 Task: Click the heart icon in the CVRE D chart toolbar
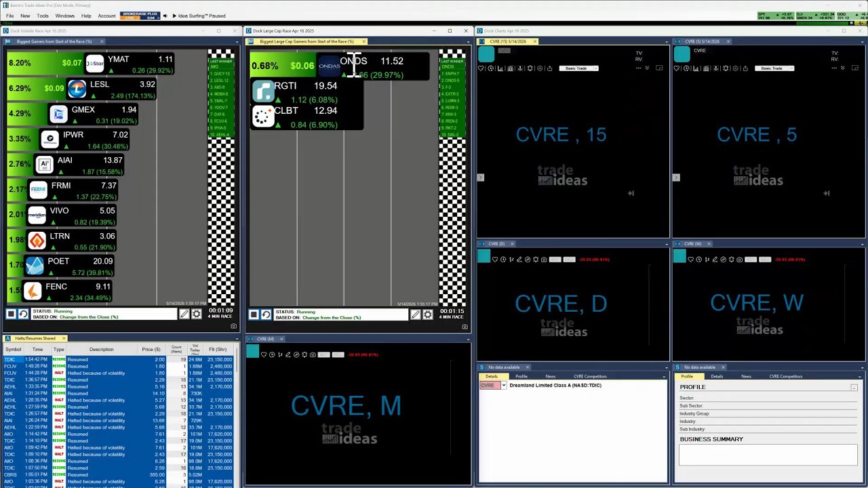click(x=495, y=260)
